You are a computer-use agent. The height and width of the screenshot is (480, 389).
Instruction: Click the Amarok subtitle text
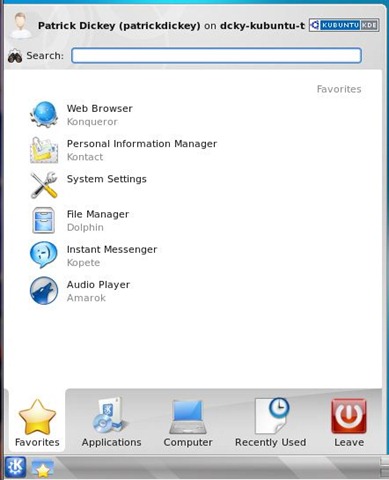[x=86, y=298]
